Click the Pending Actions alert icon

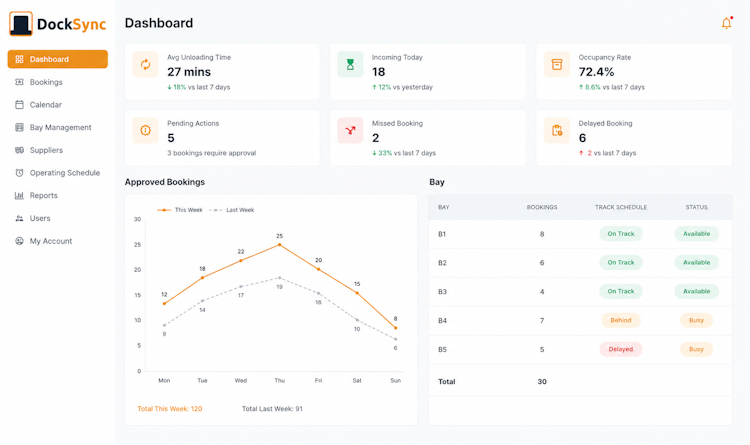(145, 130)
